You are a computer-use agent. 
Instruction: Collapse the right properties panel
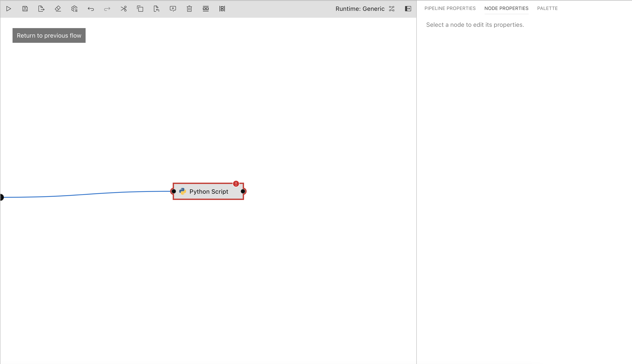click(408, 9)
